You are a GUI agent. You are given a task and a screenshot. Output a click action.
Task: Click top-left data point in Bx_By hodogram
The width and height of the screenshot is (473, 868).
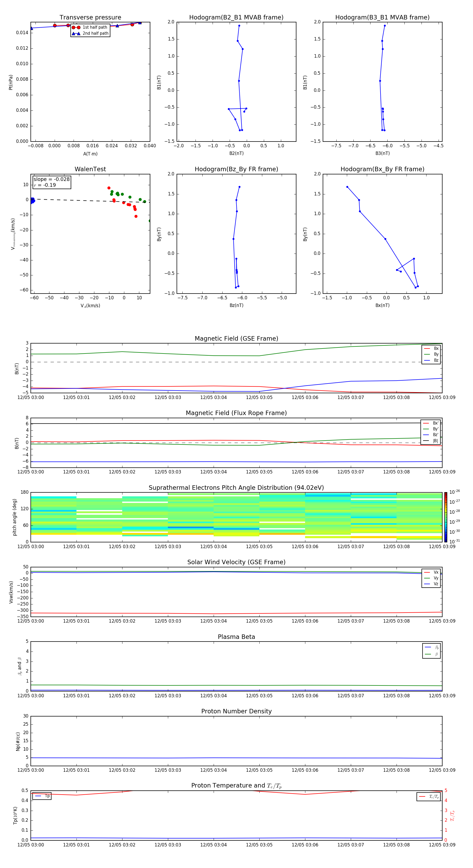tap(347, 187)
